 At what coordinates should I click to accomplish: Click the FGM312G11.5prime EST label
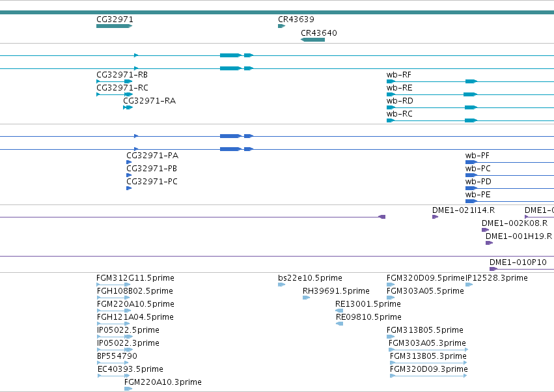click(135, 278)
